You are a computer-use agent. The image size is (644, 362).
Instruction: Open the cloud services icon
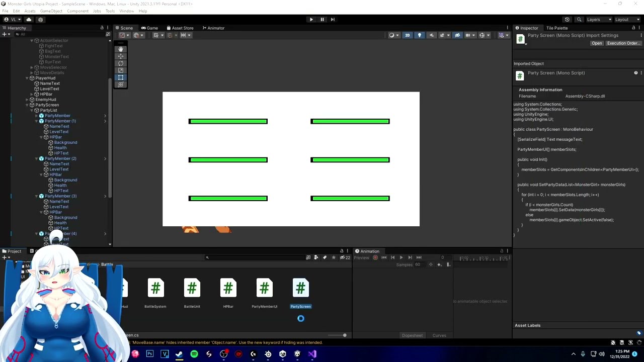tap(29, 20)
